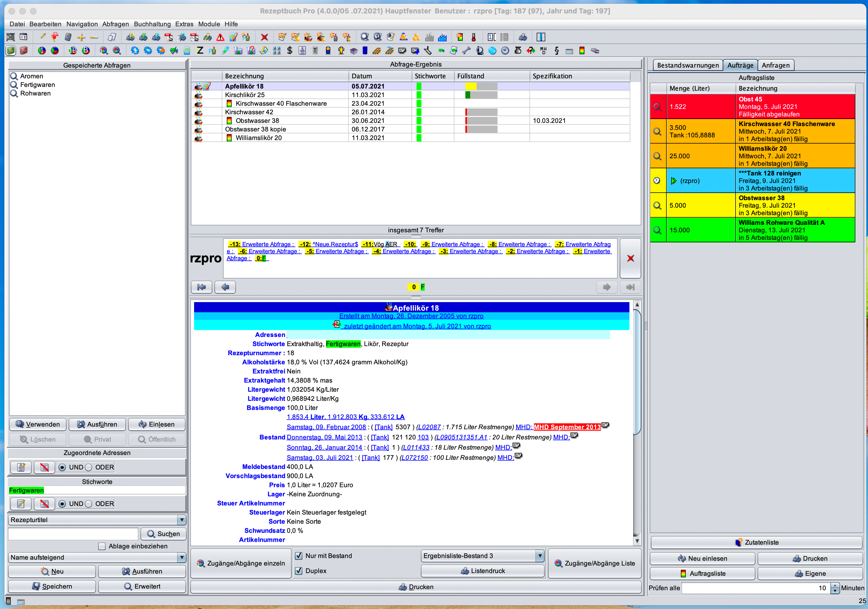
Task: Click the paragraph symbol toolbar icon
Action: coord(557,51)
